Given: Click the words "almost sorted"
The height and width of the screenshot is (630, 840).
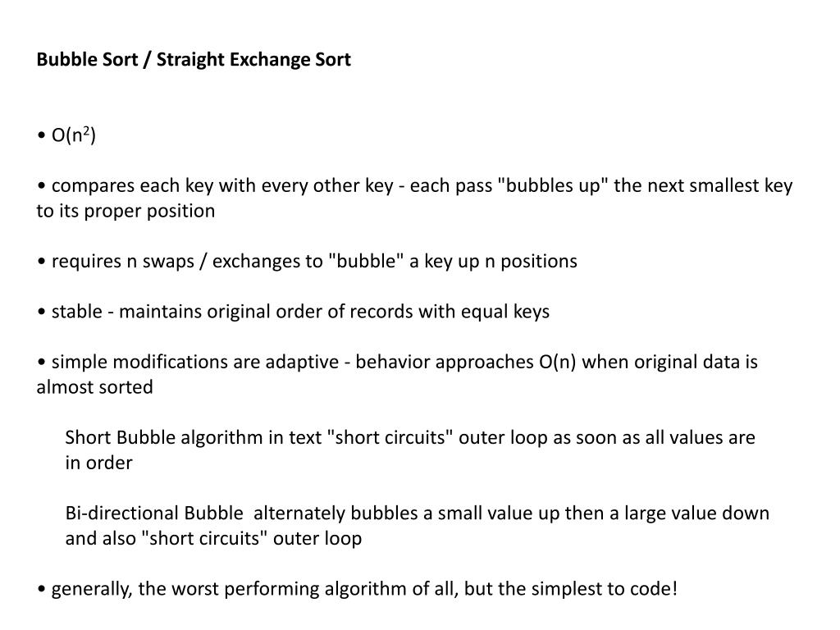Looking at the screenshot, I should [95, 387].
